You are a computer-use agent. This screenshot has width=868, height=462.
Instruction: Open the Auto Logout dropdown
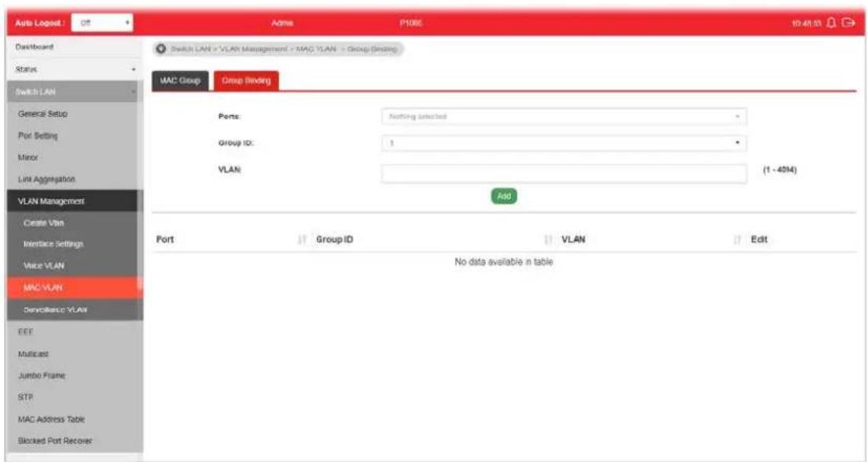(102, 23)
